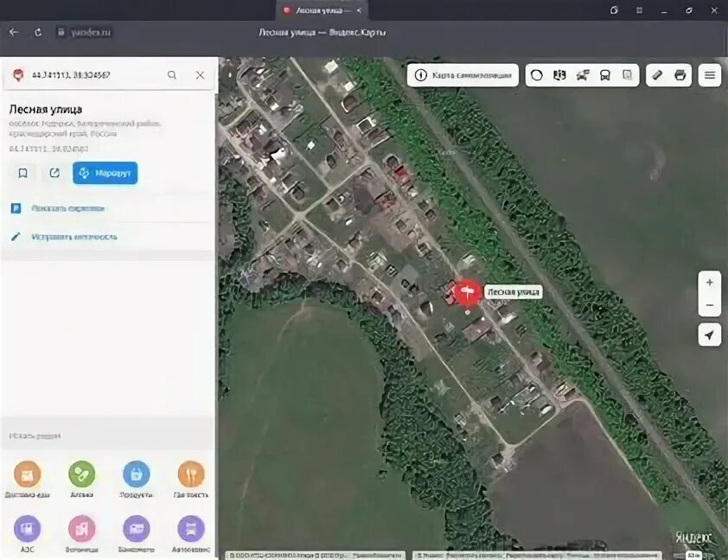
Task: Open the food delivery category icon
Action: tap(28, 474)
